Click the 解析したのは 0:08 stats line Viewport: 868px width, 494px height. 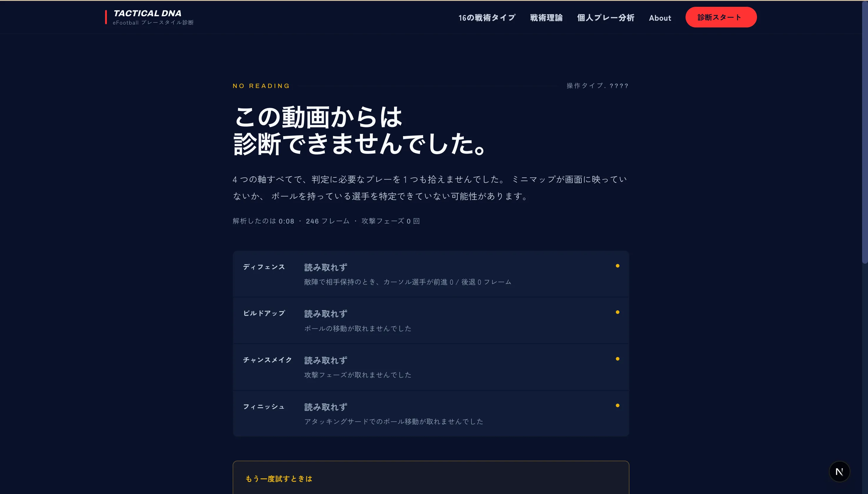pyautogui.click(x=326, y=221)
